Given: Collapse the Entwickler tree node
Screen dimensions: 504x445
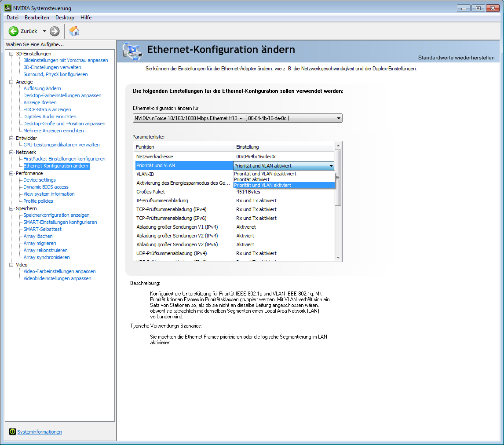Looking at the screenshot, I should click(x=11, y=138).
